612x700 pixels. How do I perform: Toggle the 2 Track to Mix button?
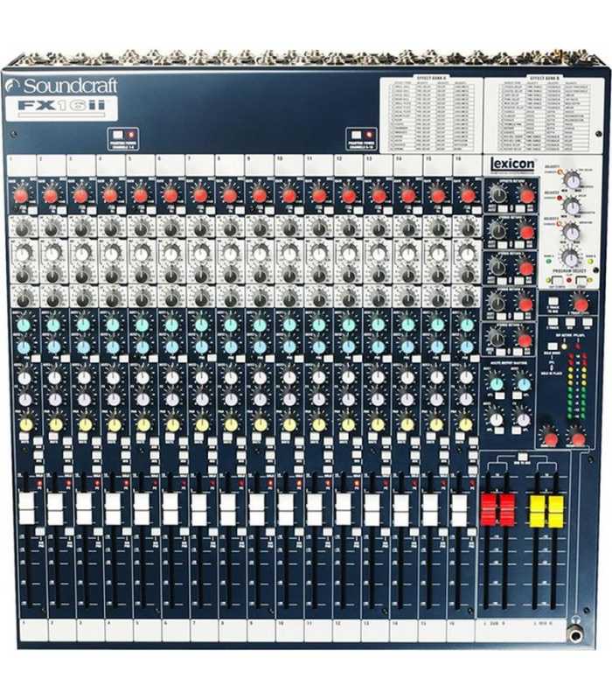point(553,301)
